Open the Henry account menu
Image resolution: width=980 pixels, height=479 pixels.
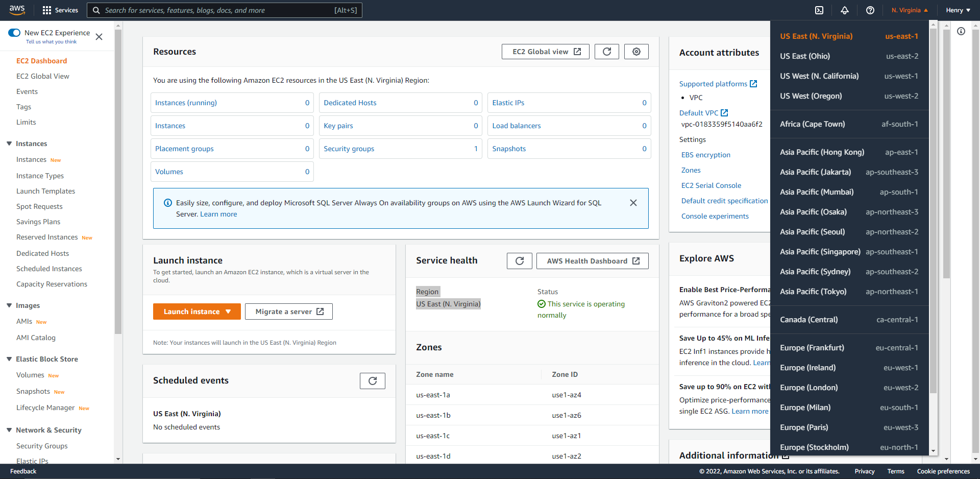click(958, 10)
